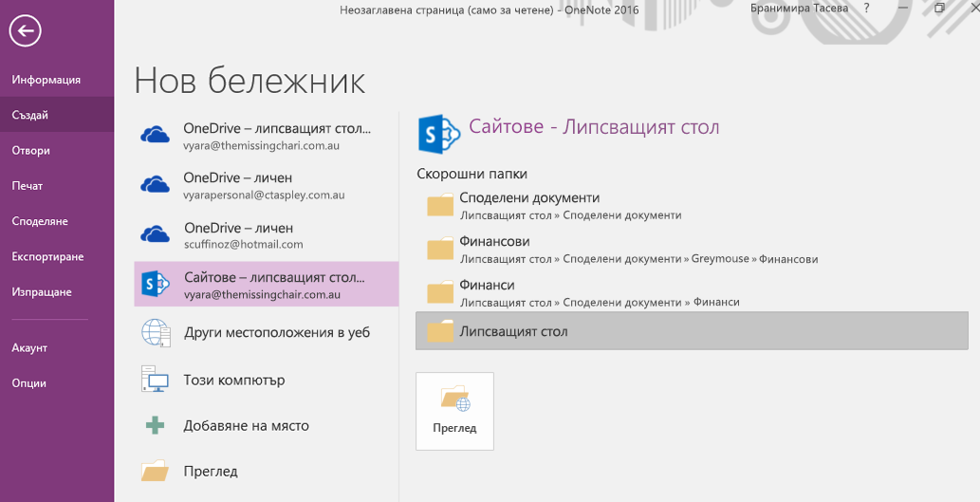This screenshot has width=980, height=502.
Task: Select Експортиране in the sidebar
Action: tap(47, 256)
